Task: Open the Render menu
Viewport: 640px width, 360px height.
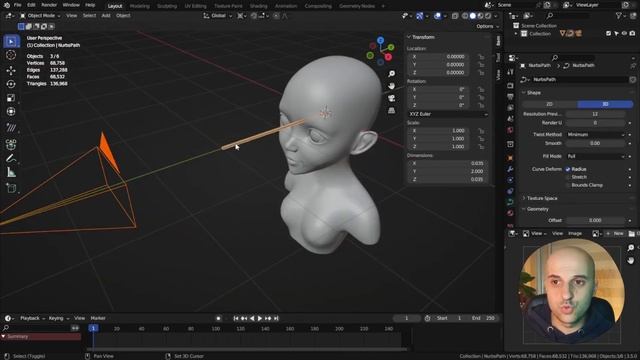Action: pyautogui.click(x=49, y=5)
